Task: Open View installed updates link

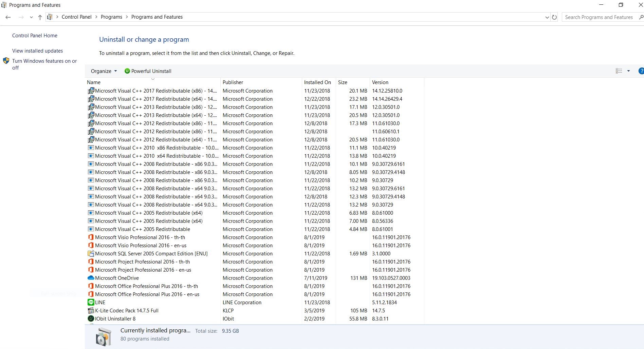Action: tap(37, 51)
